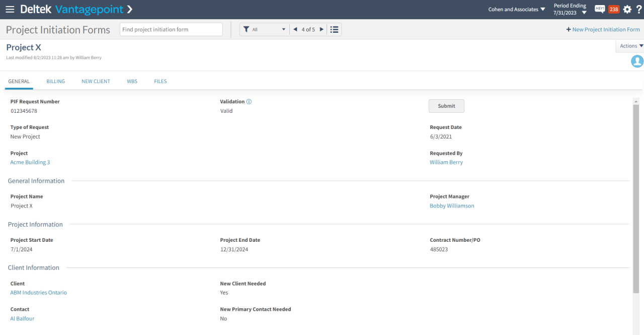Image resolution: width=644 pixels, height=335 pixels.
Task: Open the hamburger navigation menu
Action: click(x=10, y=10)
